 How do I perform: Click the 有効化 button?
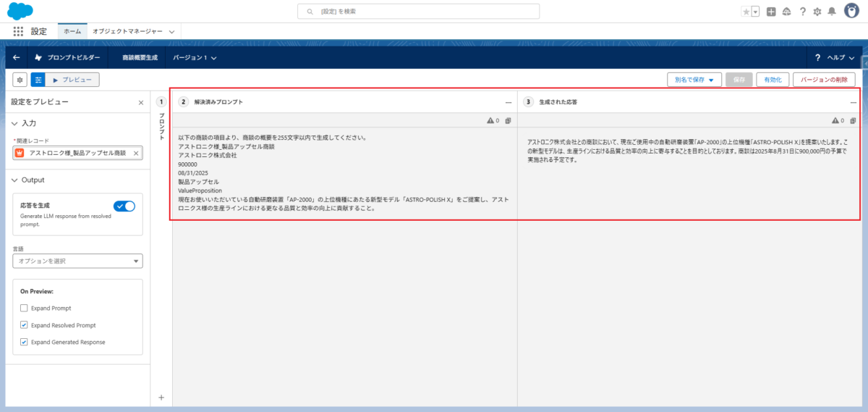tap(773, 80)
